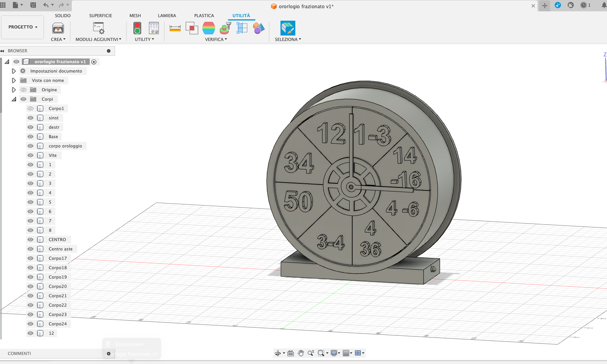Expand the COMMENTI panel

[x=108, y=353]
